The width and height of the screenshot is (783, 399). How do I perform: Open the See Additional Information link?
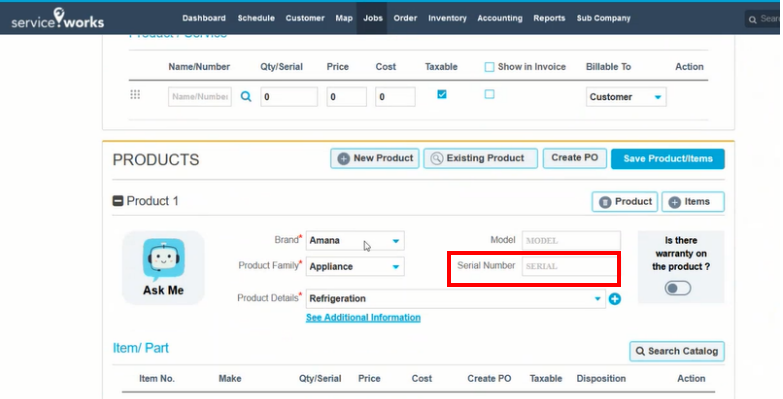click(363, 318)
